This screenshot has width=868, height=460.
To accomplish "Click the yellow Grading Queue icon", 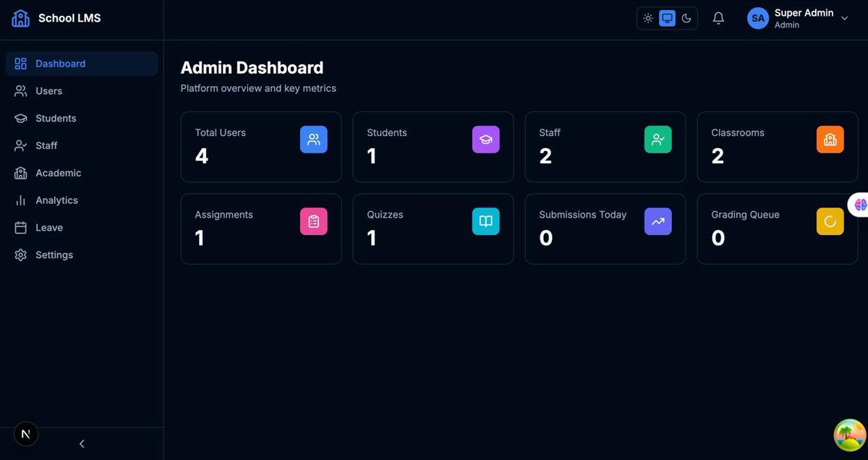I will 830,221.
